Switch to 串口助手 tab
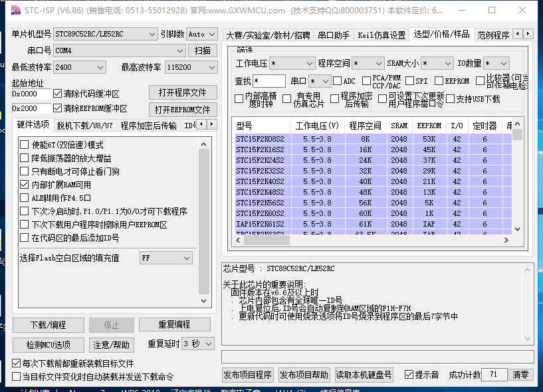This screenshot has height=392, width=543. point(334,35)
